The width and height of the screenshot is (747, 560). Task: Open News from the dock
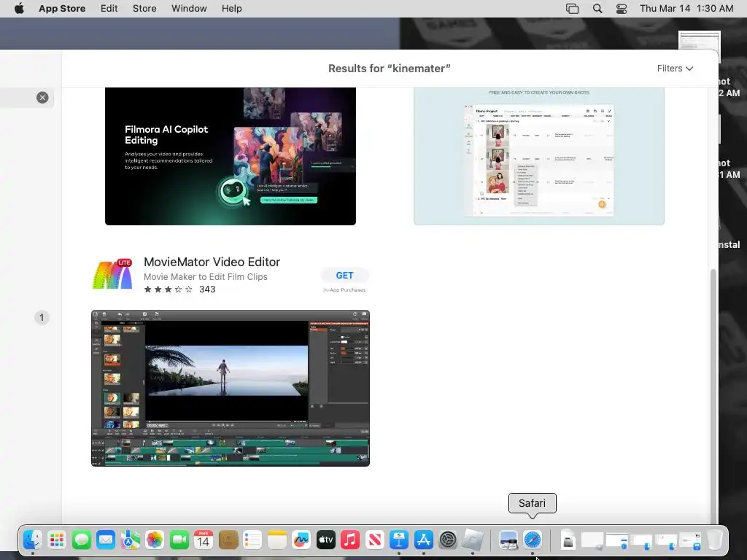pyautogui.click(x=374, y=540)
